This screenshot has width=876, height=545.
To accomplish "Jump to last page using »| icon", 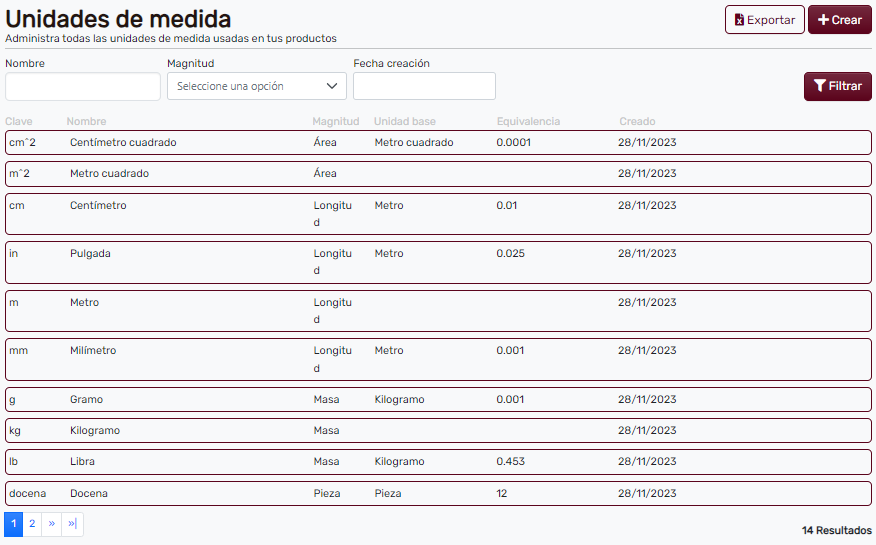I will (72, 524).
